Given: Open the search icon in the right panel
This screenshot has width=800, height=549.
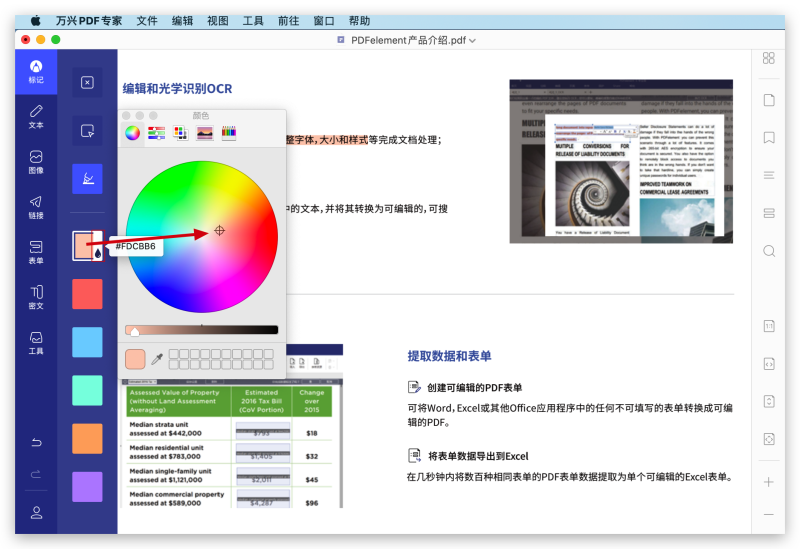Looking at the screenshot, I should (x=768, y=251).
